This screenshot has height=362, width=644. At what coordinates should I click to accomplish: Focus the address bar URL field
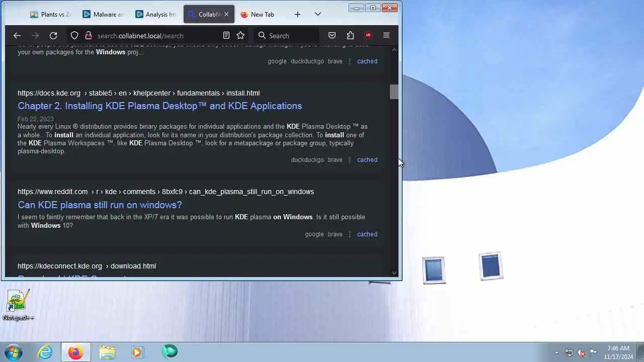pyautogui.click(x=156, y=36)
